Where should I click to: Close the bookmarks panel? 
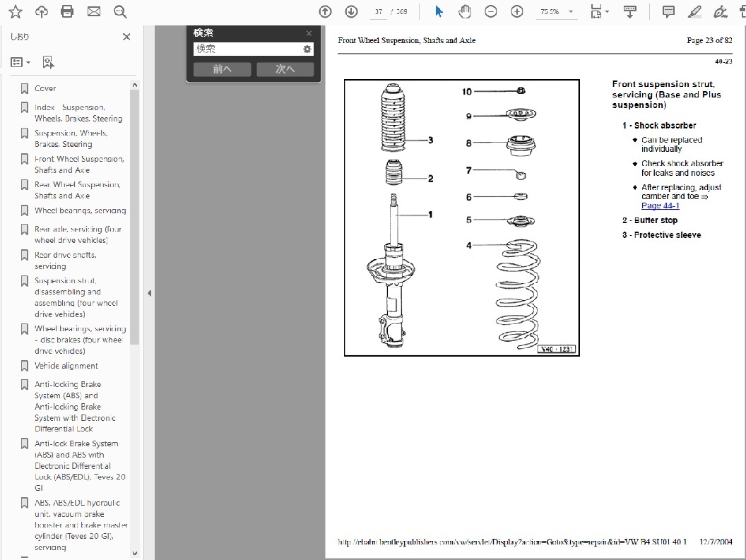coord(126,37)
